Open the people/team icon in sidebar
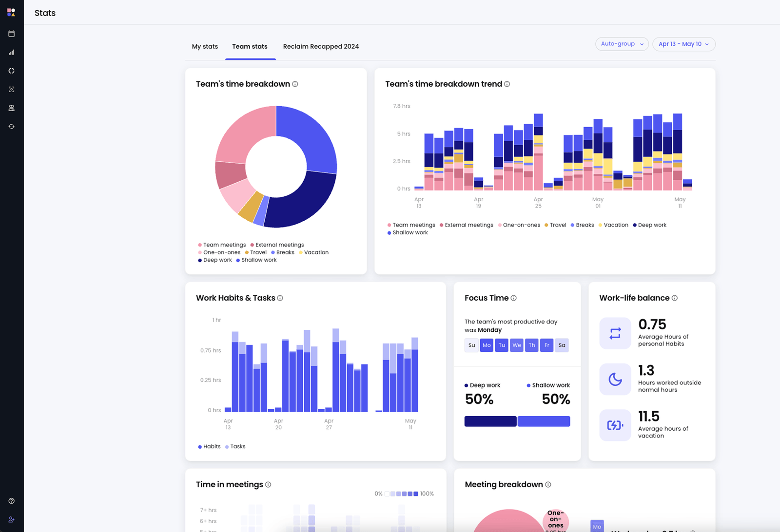The height and width of the screenshot is (532, 780). [12, 108]
